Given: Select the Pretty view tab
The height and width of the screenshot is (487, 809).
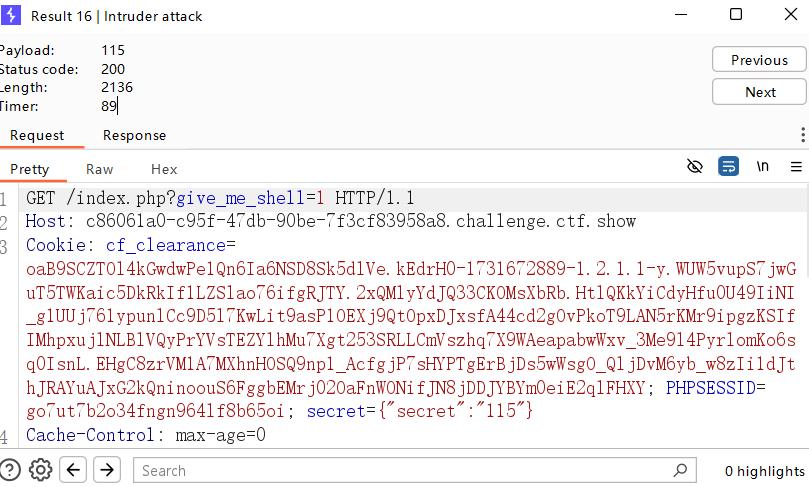Looking at the screenshot, I should (30, 169).
